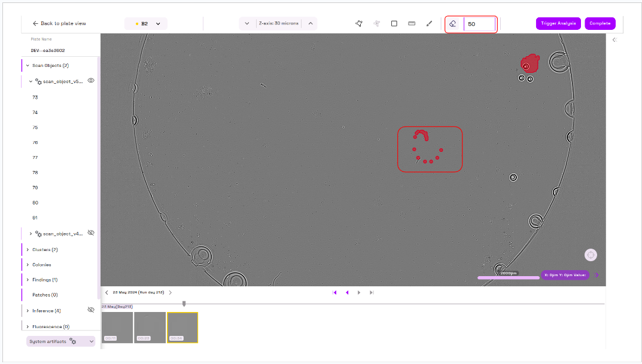Activate the ruler measurement tool
The height and width of the screenshot is (364, 642).
412,23
